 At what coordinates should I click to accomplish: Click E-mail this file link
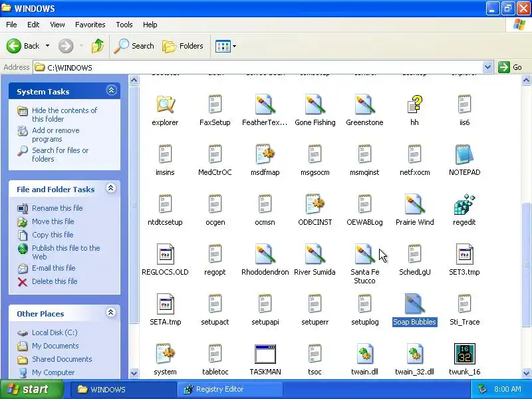[54, 268]
